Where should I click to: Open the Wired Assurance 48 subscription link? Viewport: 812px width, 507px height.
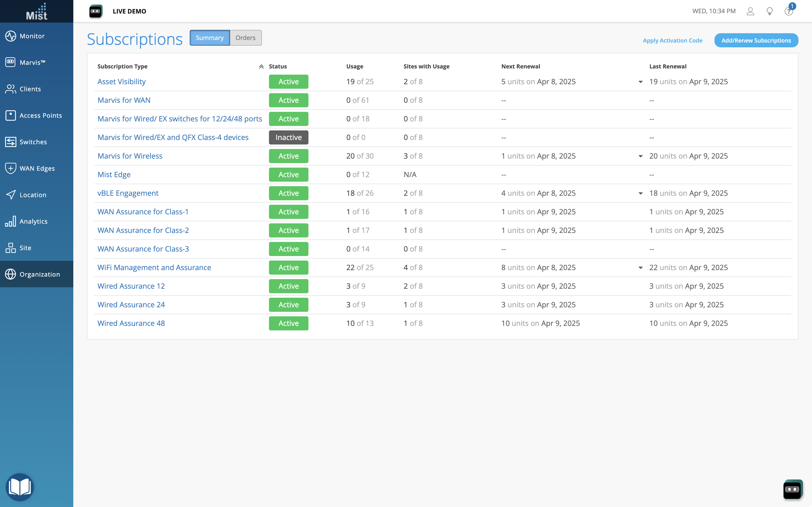(131, 323)
